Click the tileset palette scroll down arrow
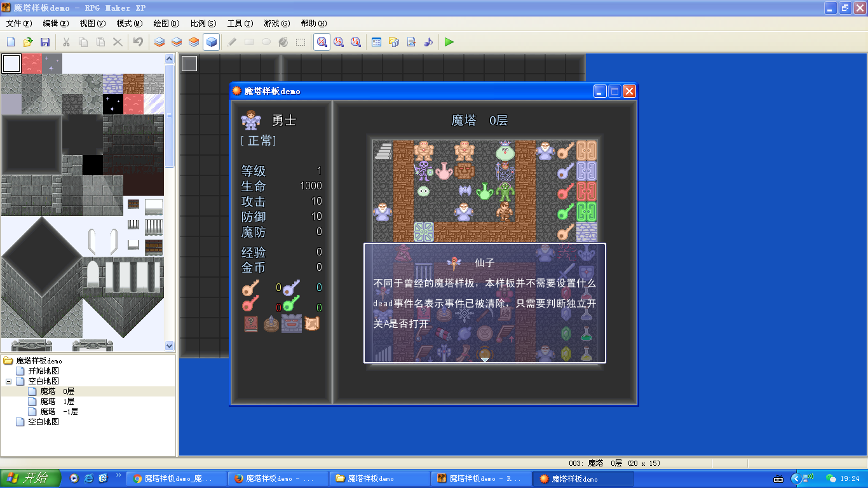The image size is (868, 488). [169, 346]
